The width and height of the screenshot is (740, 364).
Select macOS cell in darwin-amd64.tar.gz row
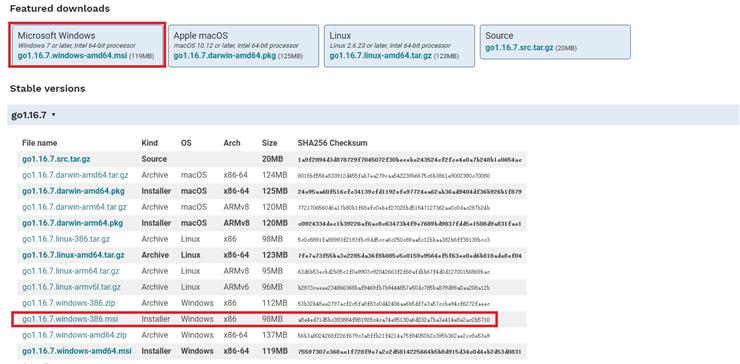pyautogui.click(x=193, y=175)
